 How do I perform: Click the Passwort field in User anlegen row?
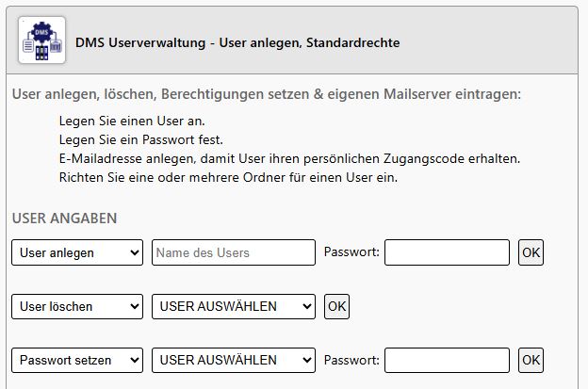coord(447,252)
